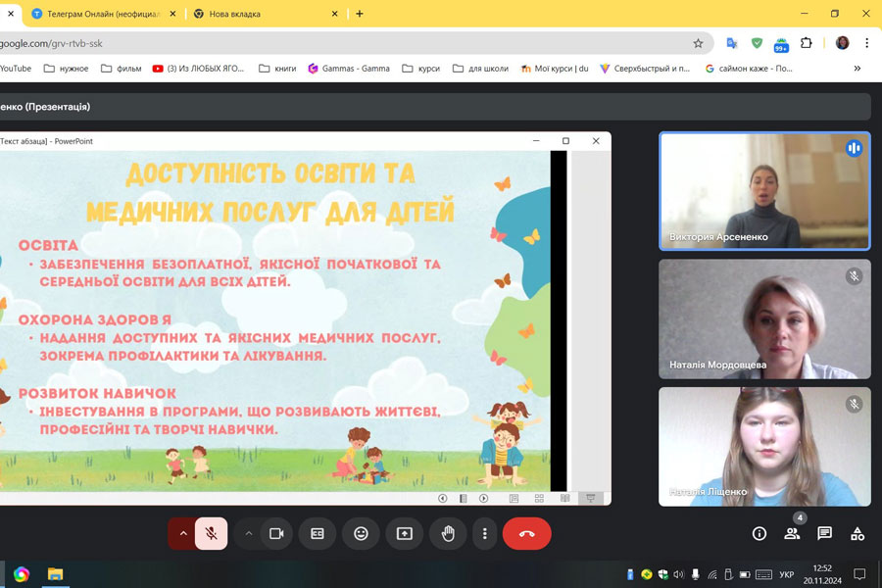The width and height of the screenshot is (882, 588).
Task: Unmute the microphone in the call bar
Action: pos(211,533)
